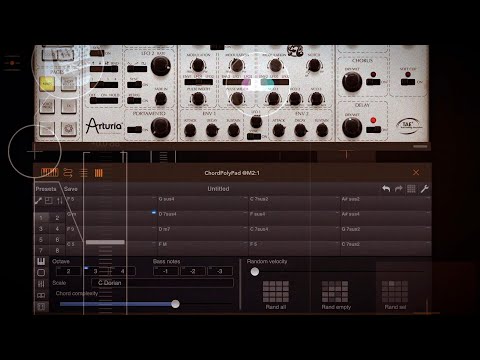Click the mixer faders icon in left sidebar
480x360 pixels.
click(41, 284)
